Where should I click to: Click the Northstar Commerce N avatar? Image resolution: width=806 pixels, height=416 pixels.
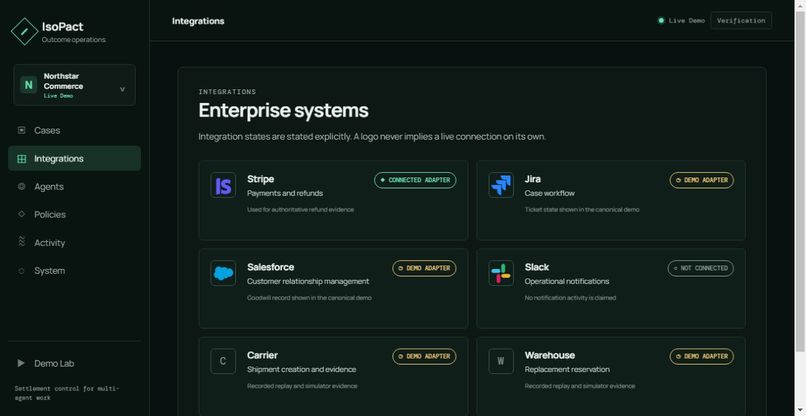pyautogui.click(x=28, y=85)
